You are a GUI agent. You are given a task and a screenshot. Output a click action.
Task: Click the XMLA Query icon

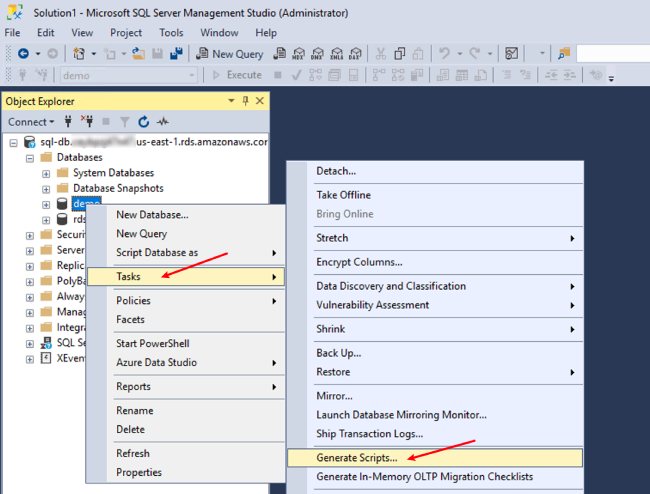[x=337, y=53]
